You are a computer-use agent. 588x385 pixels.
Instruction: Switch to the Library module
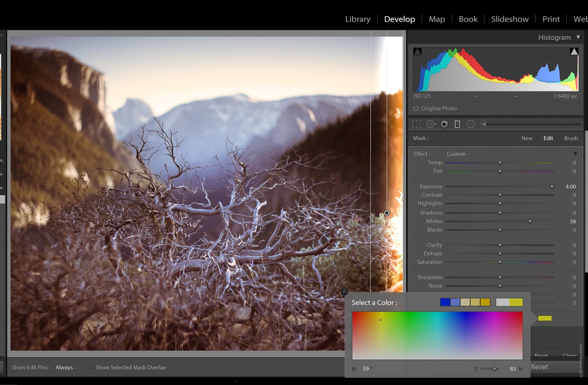click(x=357, y=19)
